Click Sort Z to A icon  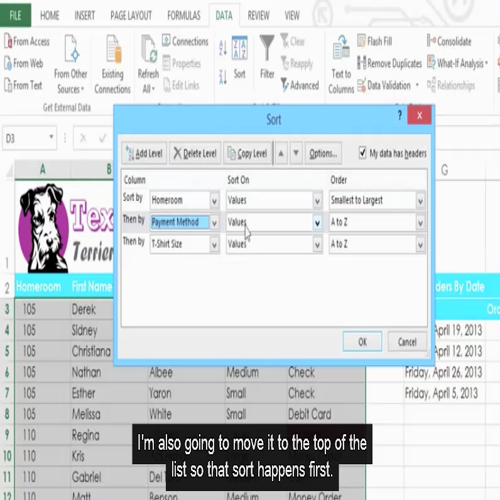(x=223, y=77)
